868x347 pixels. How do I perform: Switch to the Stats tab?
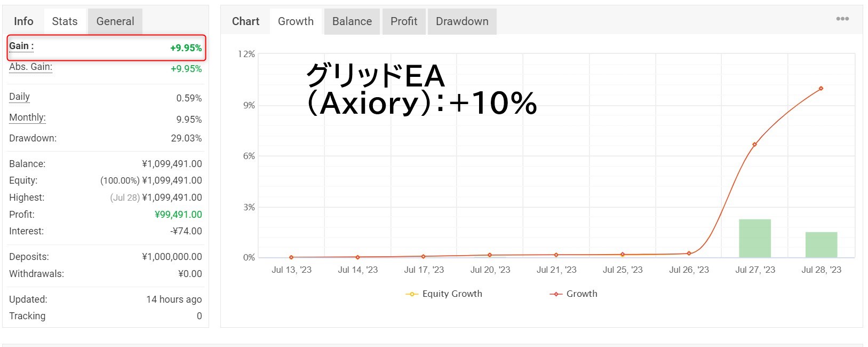coord(65,21)
